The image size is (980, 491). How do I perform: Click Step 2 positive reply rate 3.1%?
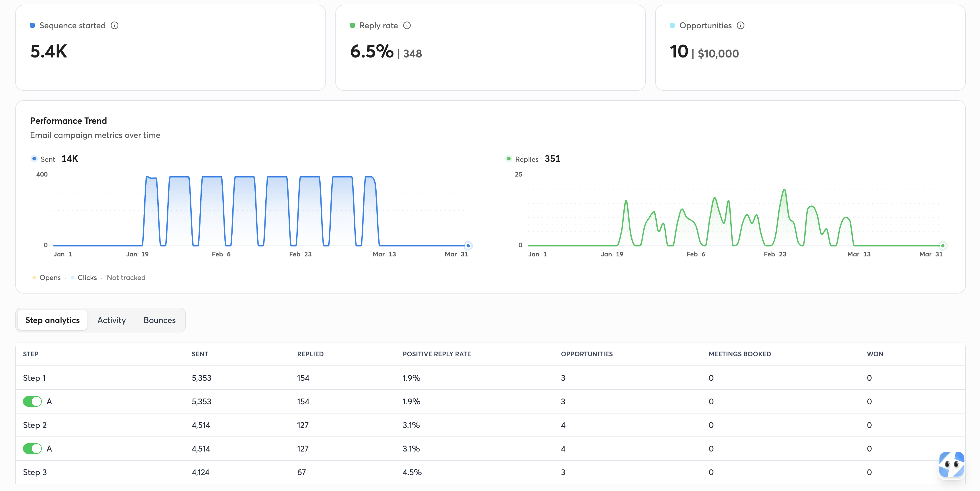coord(411,425)
